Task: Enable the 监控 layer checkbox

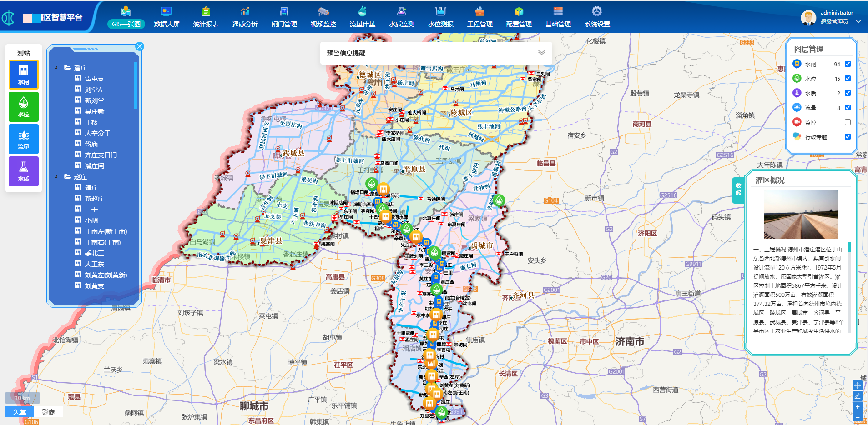Action: point(848,122)
